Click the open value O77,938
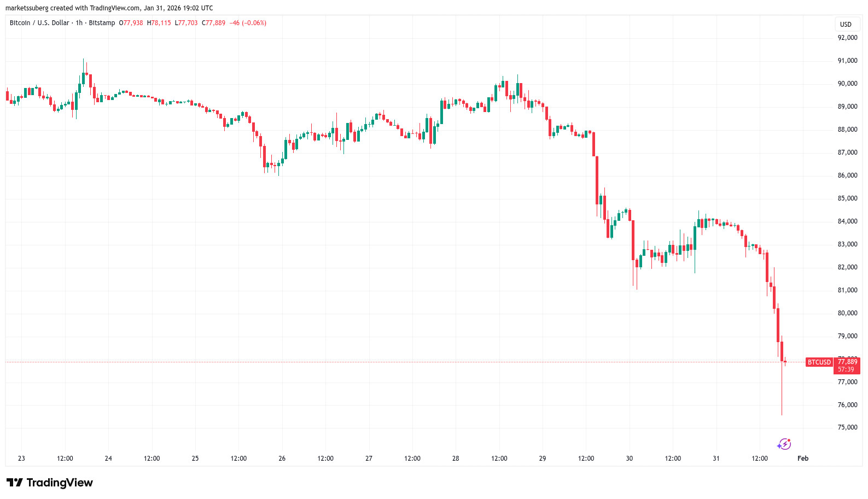Screen dimensions: 868x499 coord(131,23)
